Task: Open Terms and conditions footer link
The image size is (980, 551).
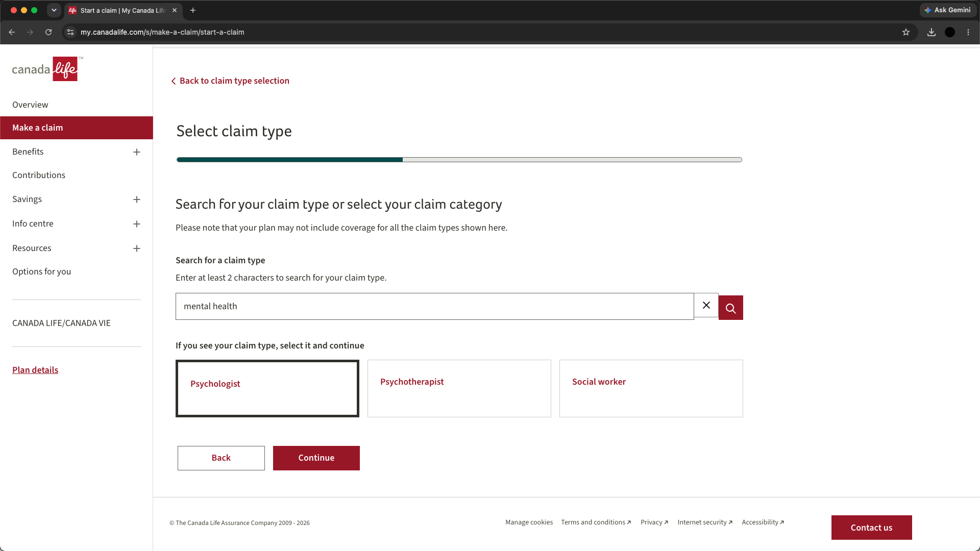Action: point(596,522)
